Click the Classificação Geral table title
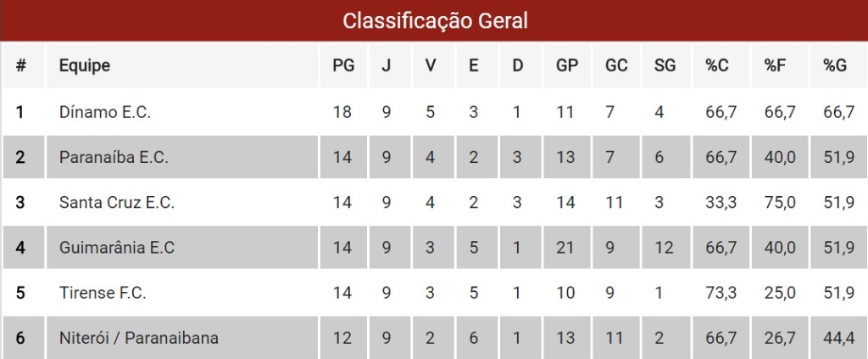Screen dimensions: 868x359 coord(434,21)
